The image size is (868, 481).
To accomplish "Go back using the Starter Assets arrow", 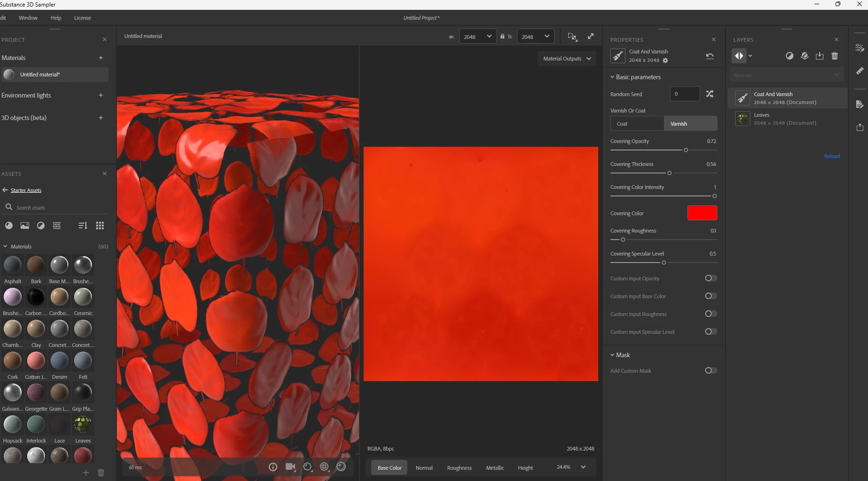I will [x=5, y=190].
